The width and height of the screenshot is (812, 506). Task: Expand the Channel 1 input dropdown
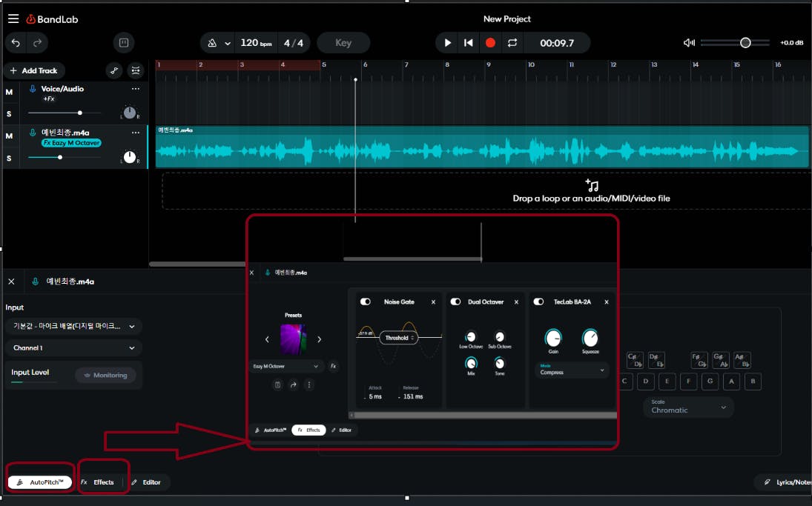click(73, 347)
